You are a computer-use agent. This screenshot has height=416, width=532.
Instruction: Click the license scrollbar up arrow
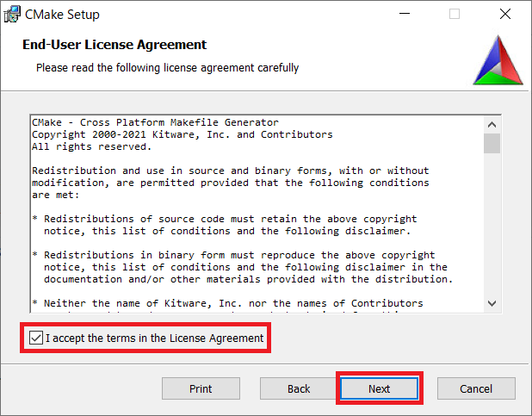(492, 125)
